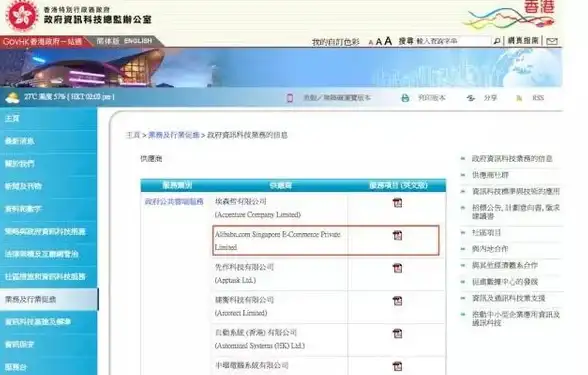Open 資訊及通訊科技業支援 sidebar link
Viewport: 588px width, 375px height.
pyautogui.click(x=508, y=298)
